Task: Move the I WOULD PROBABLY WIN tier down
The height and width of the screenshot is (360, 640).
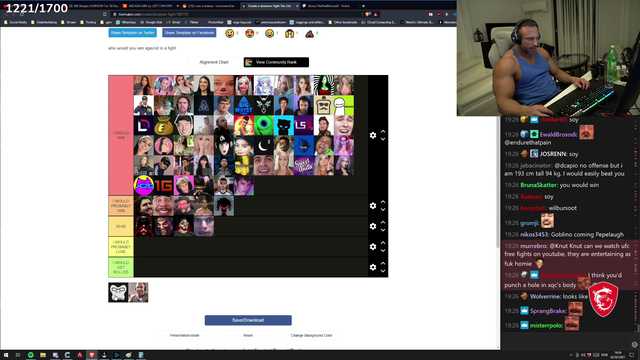Action: tap(383, 210)
